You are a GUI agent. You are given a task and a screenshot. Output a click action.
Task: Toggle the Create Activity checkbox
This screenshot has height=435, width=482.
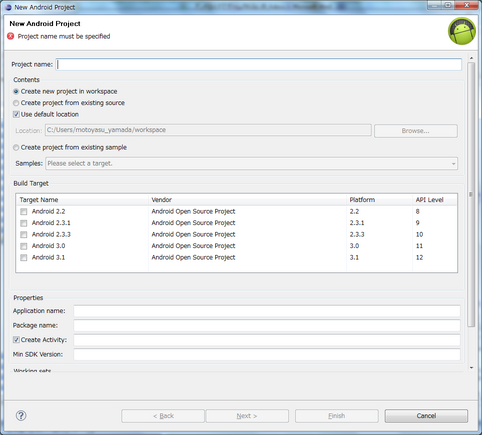pos(16,340)
